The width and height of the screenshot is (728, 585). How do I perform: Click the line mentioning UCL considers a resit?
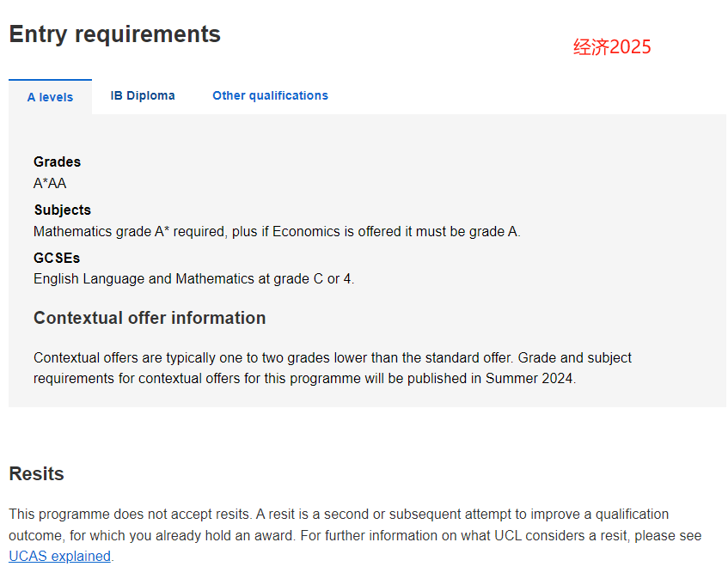[x=355, y=535]
